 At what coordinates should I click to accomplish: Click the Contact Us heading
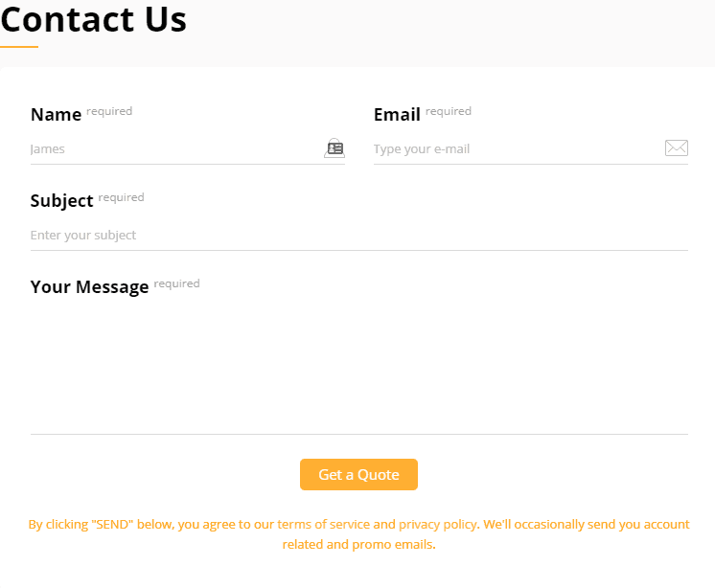click(x=94, y=19)
